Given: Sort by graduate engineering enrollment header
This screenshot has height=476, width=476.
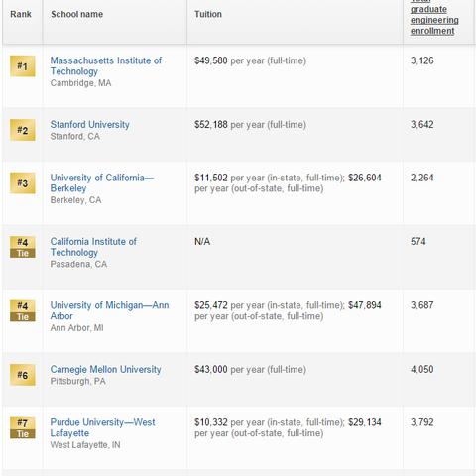Looking at the screenshot, I should (x=434, y=18).
